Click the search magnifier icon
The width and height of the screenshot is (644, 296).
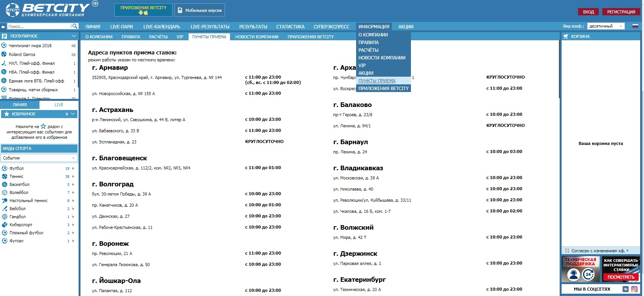click(75, 26)
